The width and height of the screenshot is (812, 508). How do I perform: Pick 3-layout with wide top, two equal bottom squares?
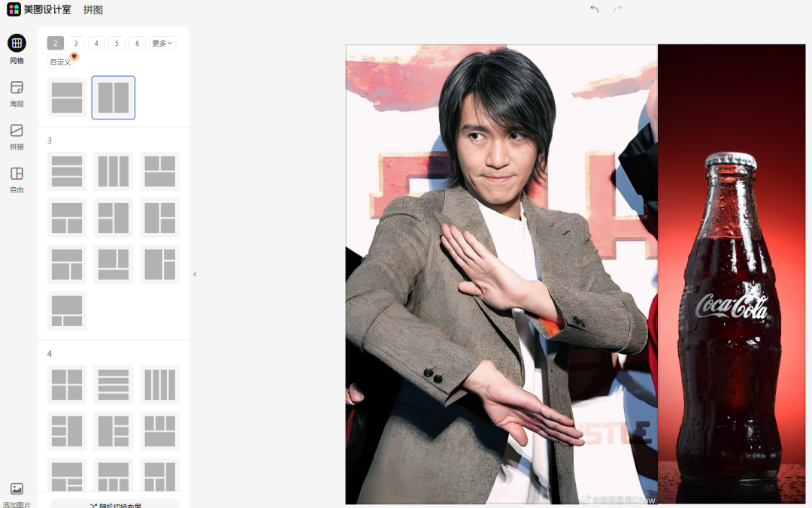click(x=67, y=218)
